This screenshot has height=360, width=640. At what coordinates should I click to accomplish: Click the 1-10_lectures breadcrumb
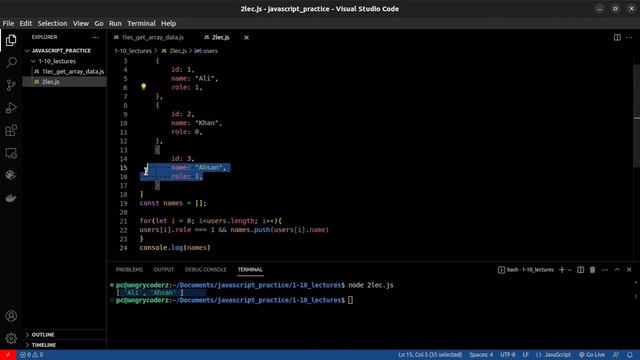tap(133, 51)
